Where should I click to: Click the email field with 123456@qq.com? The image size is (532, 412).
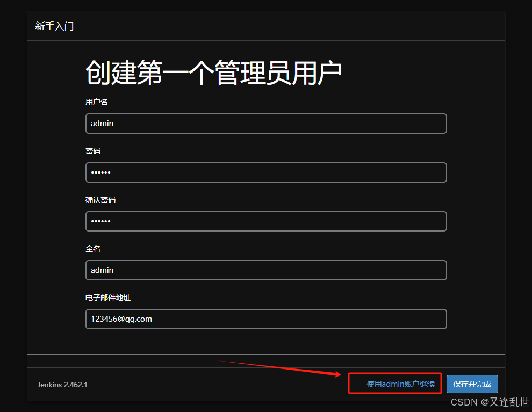[266, 319]
